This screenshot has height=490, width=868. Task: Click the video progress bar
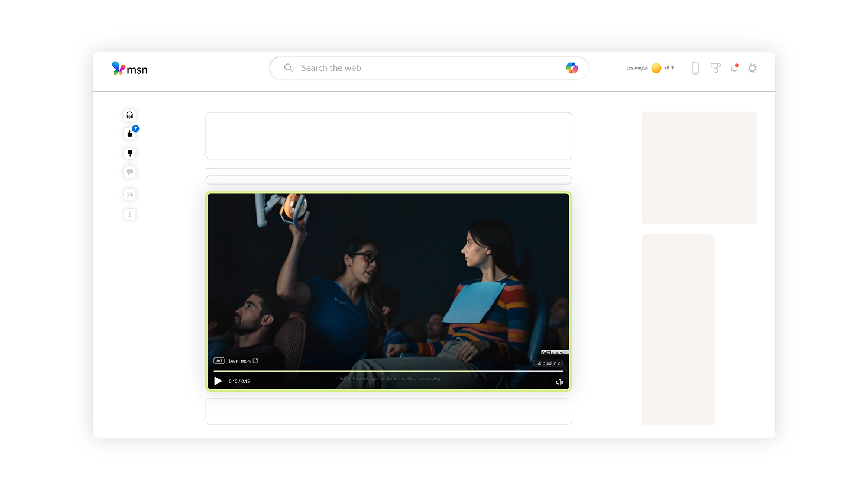(x=388, y=371)
